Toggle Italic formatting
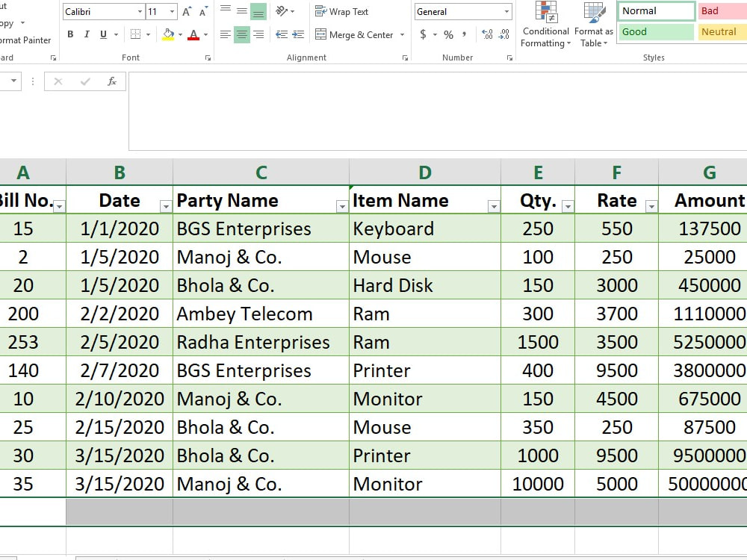This screenshot has width=747, height=560. click(x=87, y=34)
